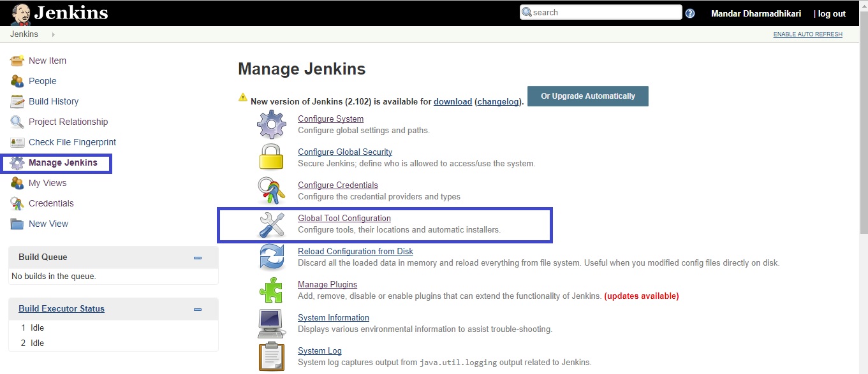Click the Jenkins title text in header
This screenshot has height=374, width=868.
click(70, 13)
